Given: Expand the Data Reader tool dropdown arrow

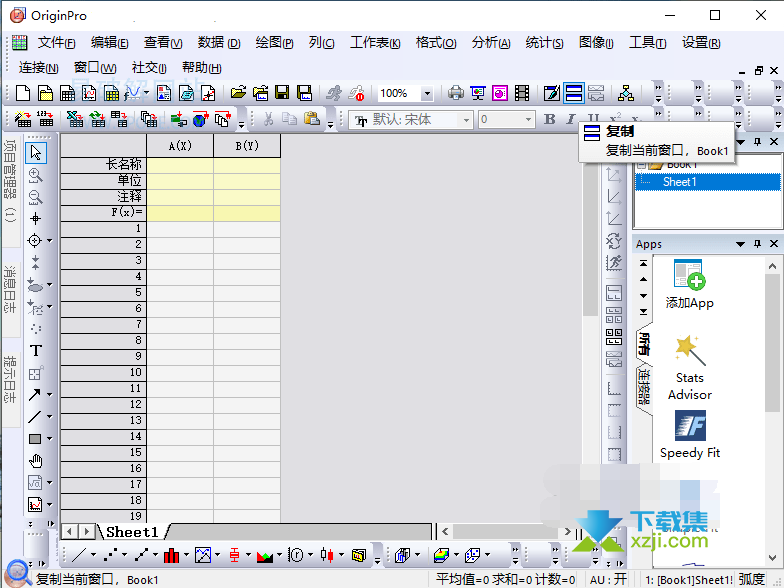Looking at the screenshot, I should [50, 240].
